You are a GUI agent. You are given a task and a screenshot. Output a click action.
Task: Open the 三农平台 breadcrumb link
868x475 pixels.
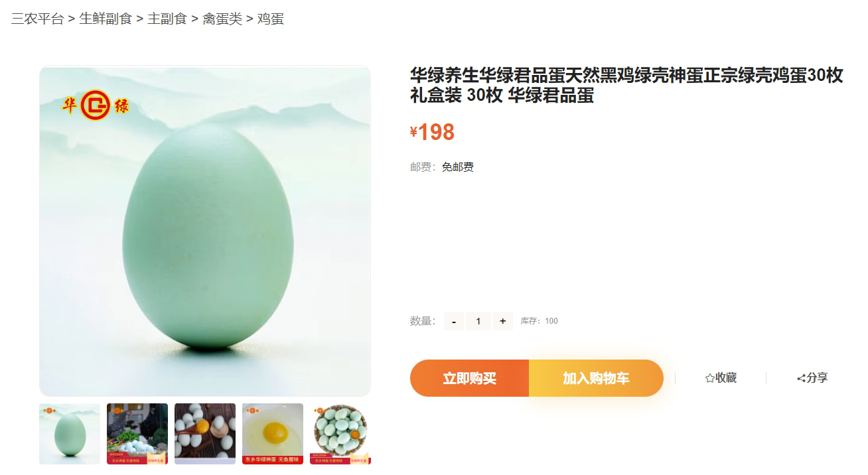point(37,19)
